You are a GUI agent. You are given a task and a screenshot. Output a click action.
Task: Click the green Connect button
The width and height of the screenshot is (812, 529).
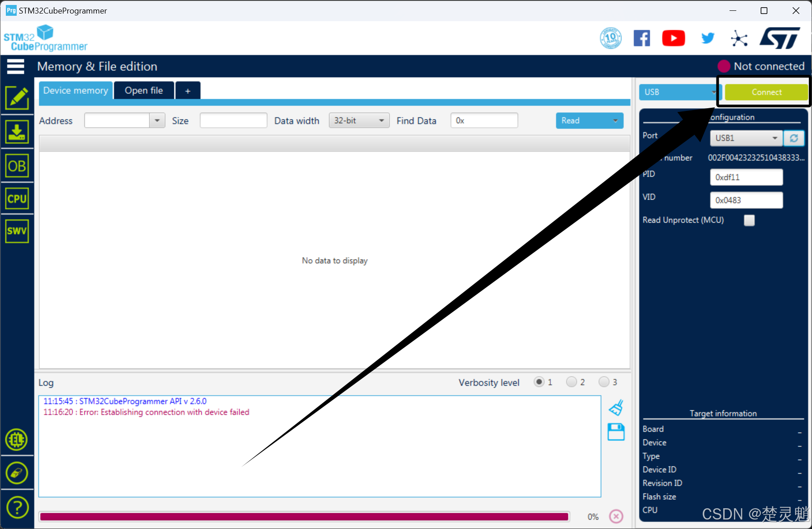tap(766, 92)
